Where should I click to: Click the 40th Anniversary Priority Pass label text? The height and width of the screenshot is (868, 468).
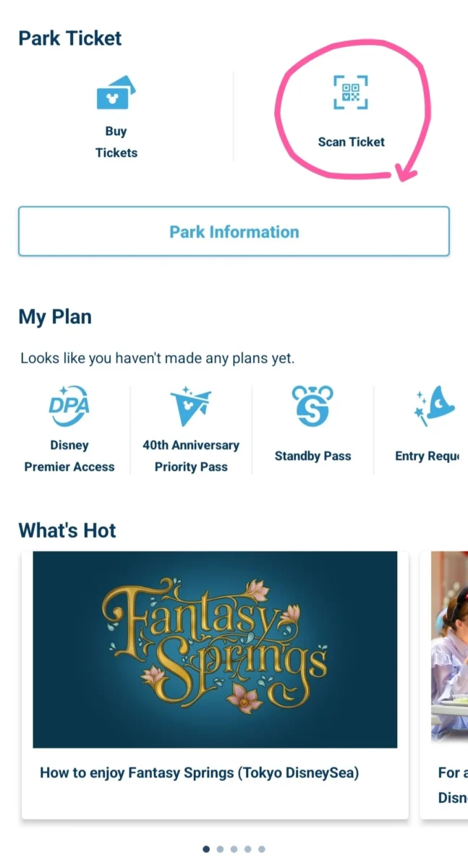(x=191, y=456)
